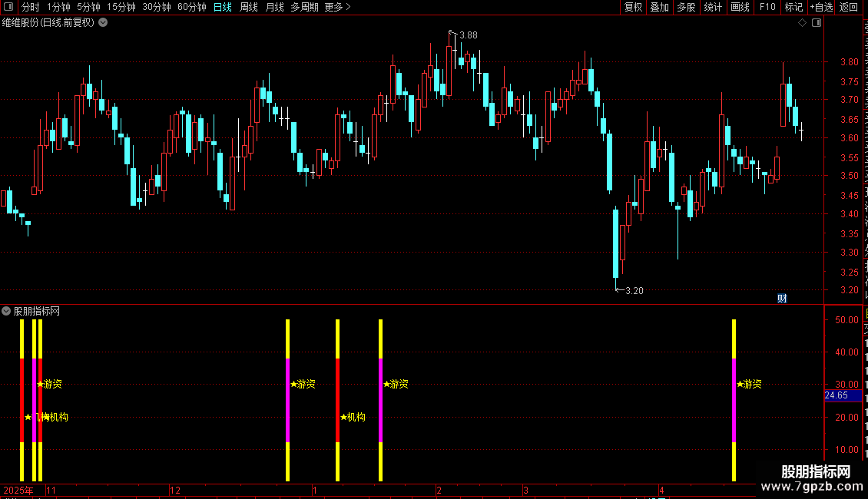Select the 分时 chart tab
The width and height of the screenshot is (868, 499).
click(31, 7)
